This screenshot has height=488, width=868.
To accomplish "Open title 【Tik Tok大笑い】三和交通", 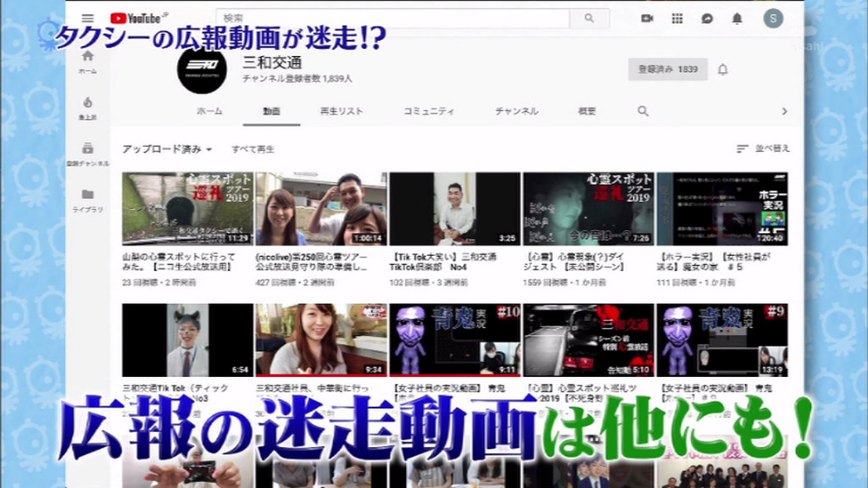I will click(443, 262).
